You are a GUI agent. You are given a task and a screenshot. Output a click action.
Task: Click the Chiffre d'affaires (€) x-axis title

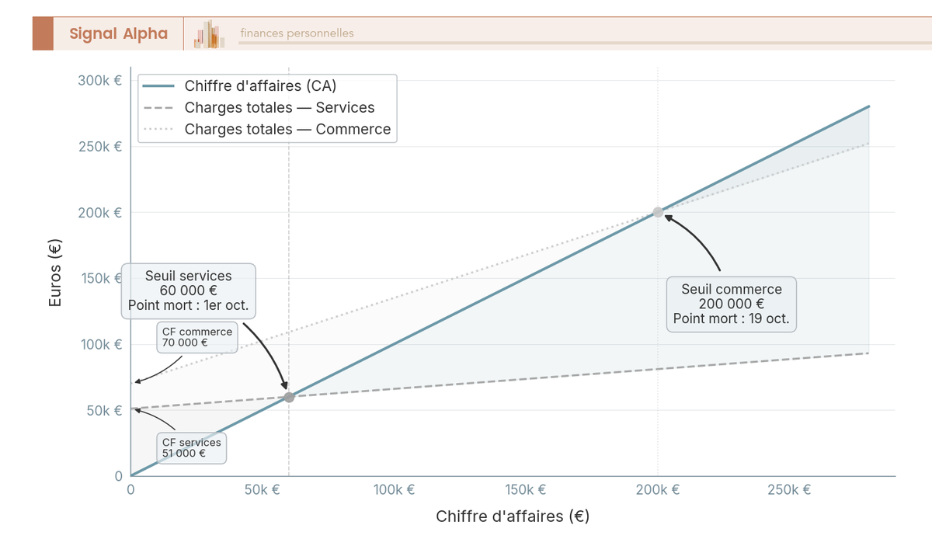513,517
